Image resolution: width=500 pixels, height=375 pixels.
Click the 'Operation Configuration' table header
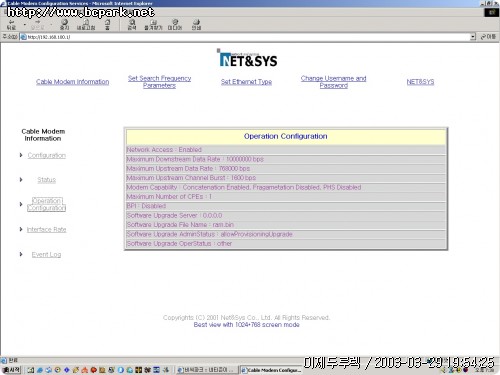pyautogui.click(x=286, y=136)
